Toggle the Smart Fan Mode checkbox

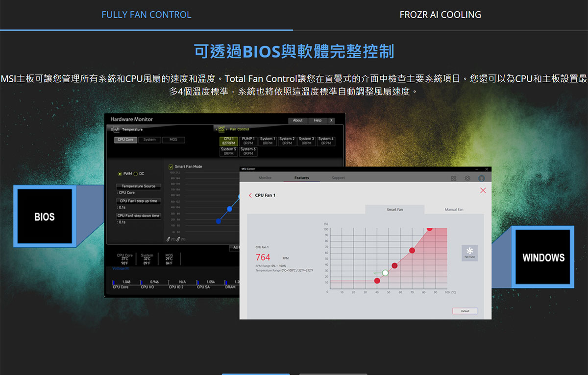[171, 166]
